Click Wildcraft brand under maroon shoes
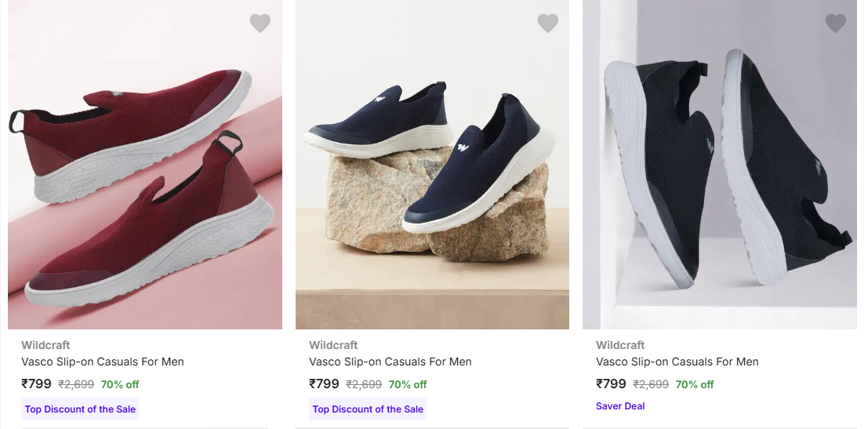This screenshot has height=429, width=868. [45, 345]
